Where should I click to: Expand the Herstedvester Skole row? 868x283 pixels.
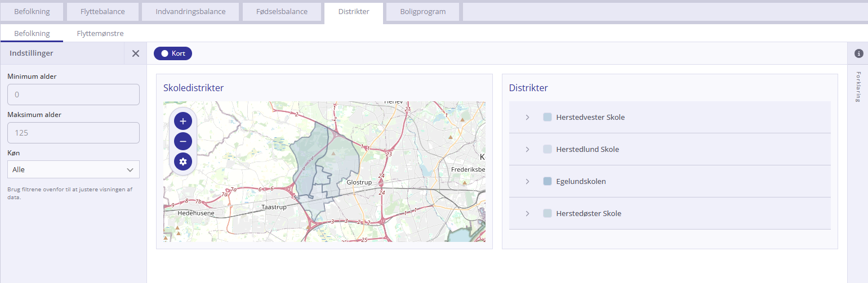[527, 118]
